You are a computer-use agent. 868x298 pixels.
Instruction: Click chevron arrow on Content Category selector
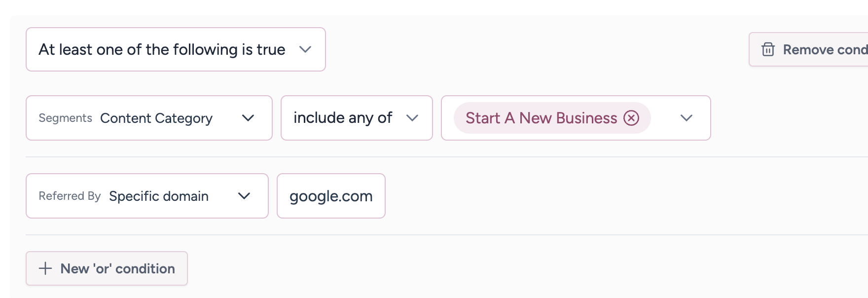(248, 118)
